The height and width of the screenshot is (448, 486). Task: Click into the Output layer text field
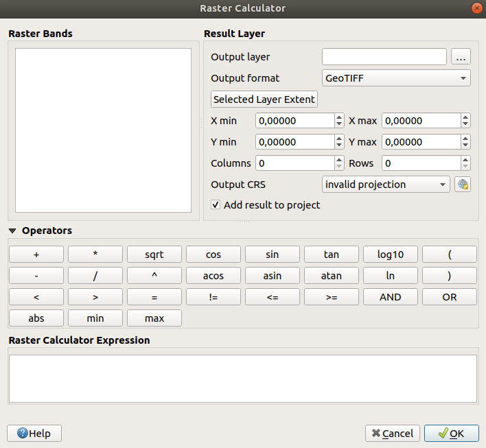click(x=384, y=57)
